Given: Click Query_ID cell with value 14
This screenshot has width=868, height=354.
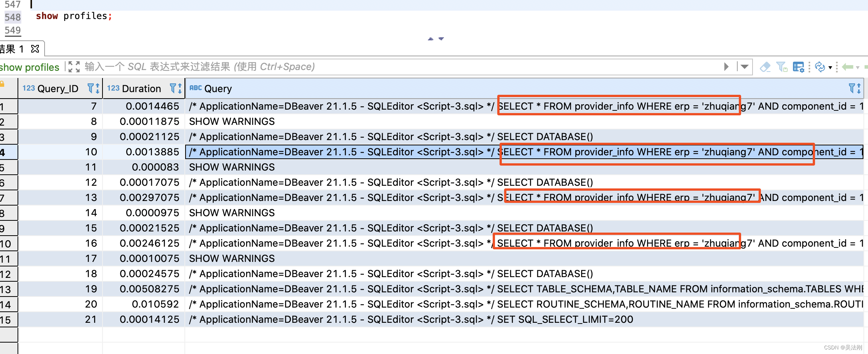Looking at the screenshot, I should click(x=60, y=213).
